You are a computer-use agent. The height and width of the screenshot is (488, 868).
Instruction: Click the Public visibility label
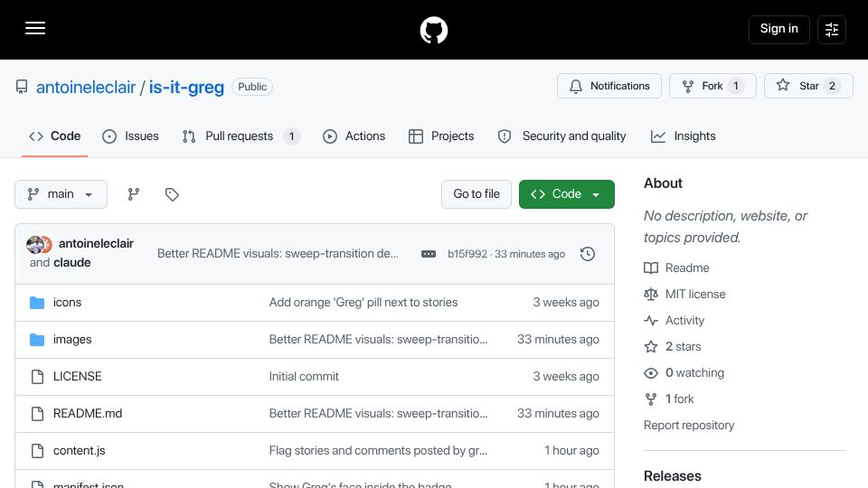click(x=252, y=87)
